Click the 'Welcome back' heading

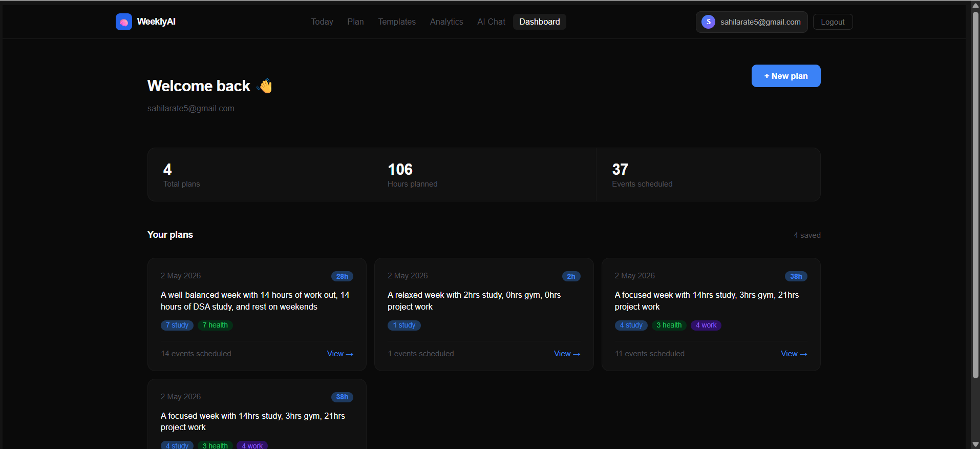click(x=199, y=86)
